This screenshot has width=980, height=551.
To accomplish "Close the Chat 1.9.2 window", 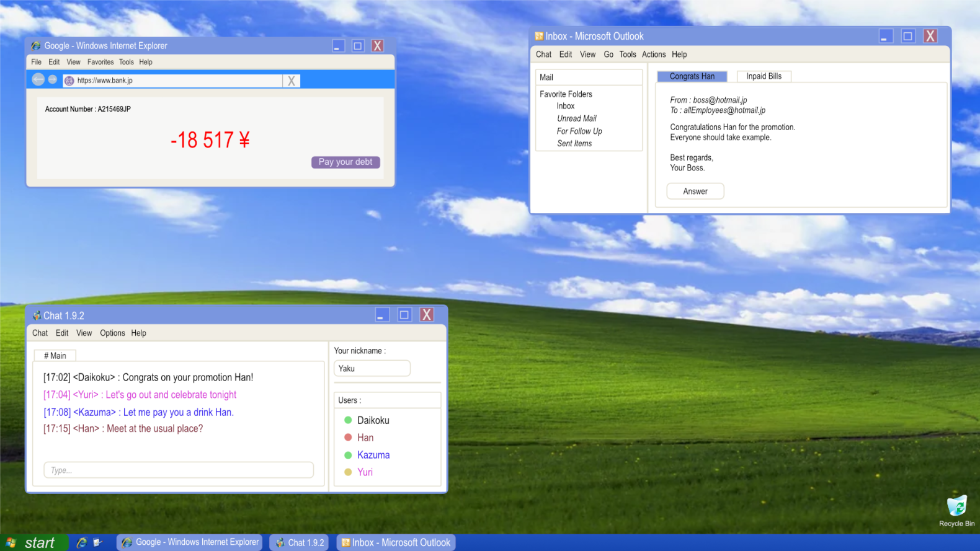I will point(427,315).
